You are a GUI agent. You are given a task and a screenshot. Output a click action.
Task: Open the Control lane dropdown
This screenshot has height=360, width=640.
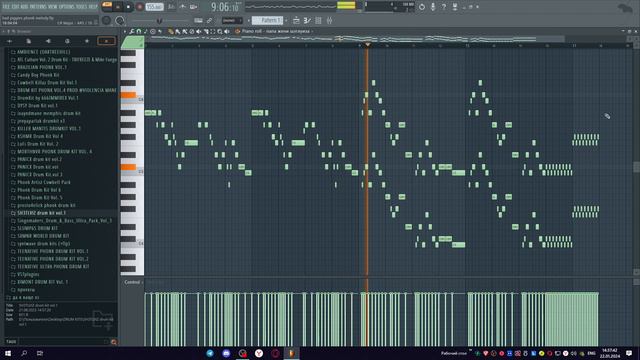point(133,282)
